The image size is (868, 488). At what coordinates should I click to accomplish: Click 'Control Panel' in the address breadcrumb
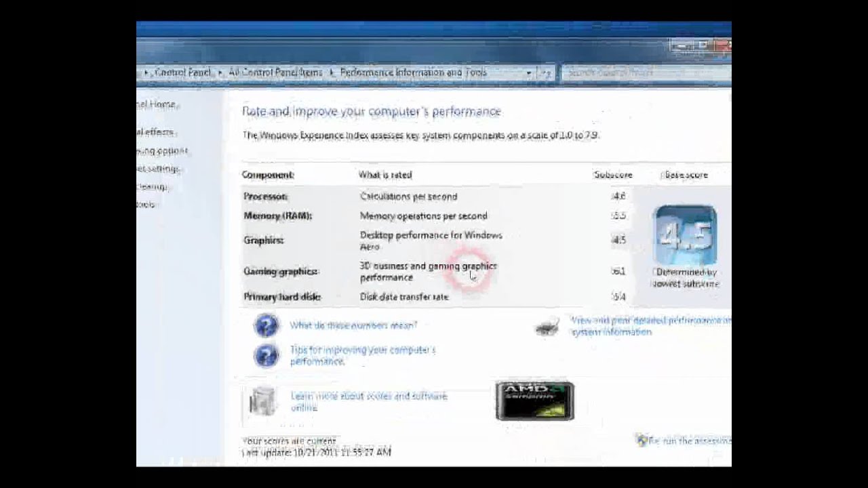click(182, 72)
